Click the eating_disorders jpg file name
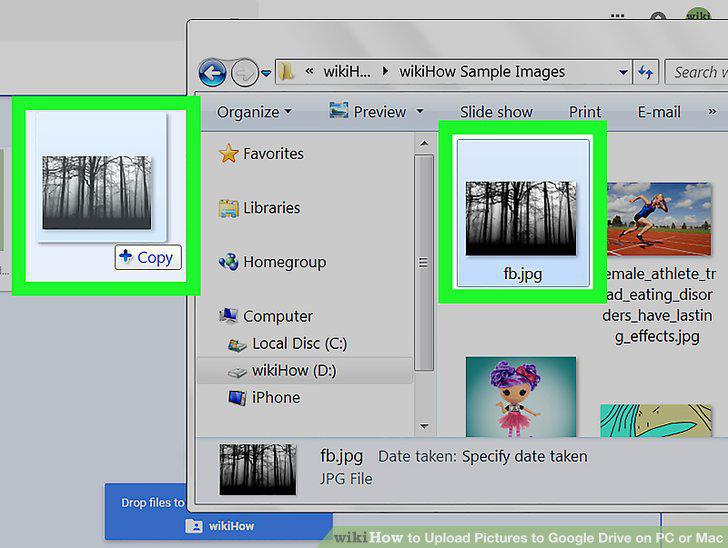This screenshot has height=548, width=728. 658,305
